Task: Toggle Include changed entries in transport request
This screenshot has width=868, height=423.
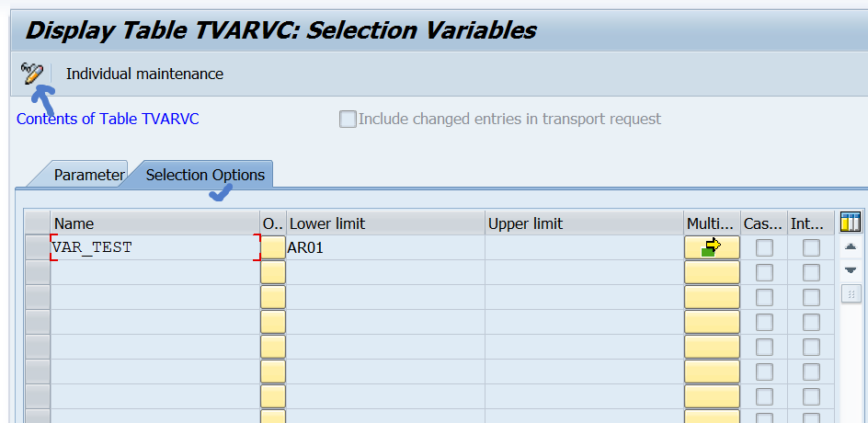Action: 348,119
